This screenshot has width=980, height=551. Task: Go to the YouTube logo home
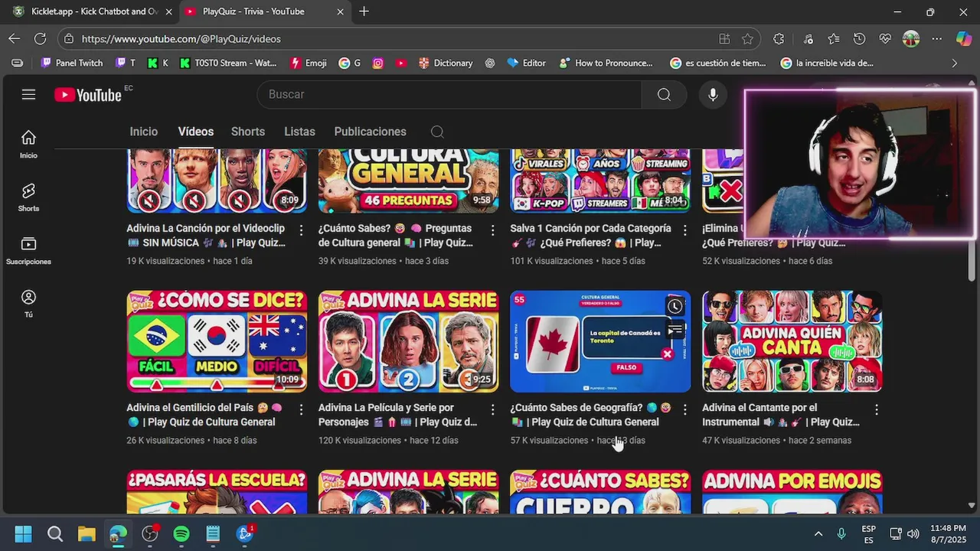[x=88, y=95]
